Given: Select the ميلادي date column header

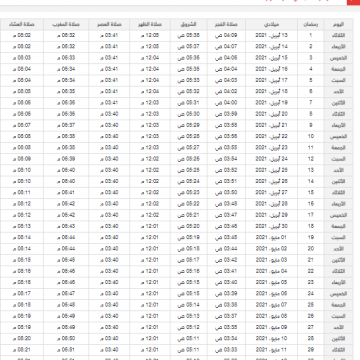Looking at the screenshot, I should coord(271,24).
